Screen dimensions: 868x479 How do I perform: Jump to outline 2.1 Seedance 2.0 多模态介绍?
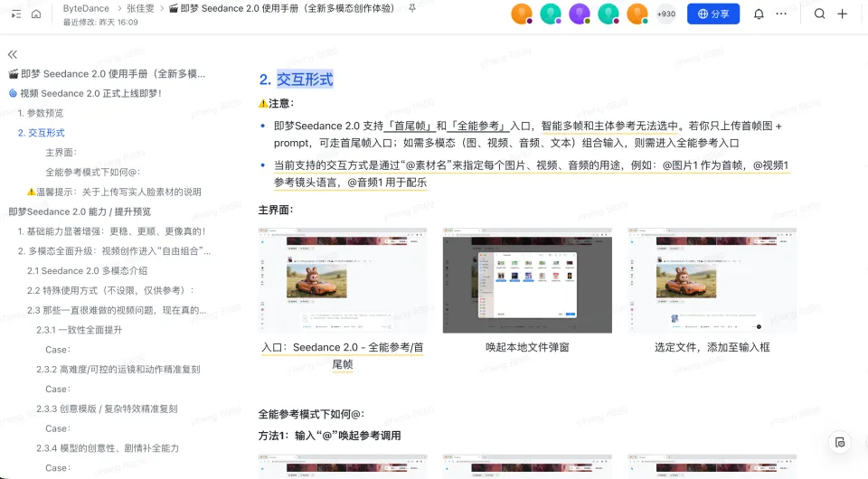point(88,271)
